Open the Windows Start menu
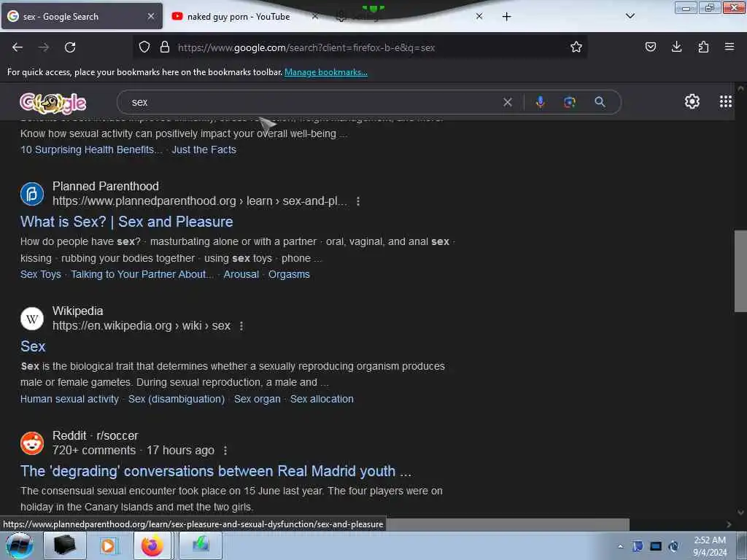The image size is (747, 560). (19, 545)
